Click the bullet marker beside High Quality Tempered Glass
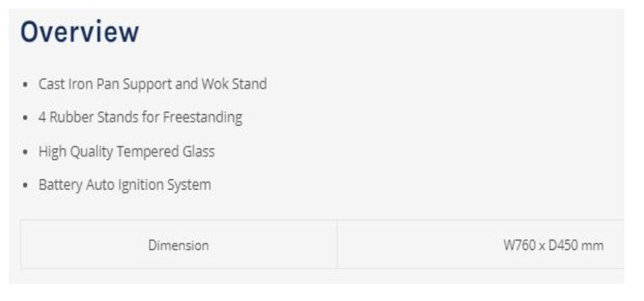The height and width of the screenshot is (301, 644). (25, 152)
